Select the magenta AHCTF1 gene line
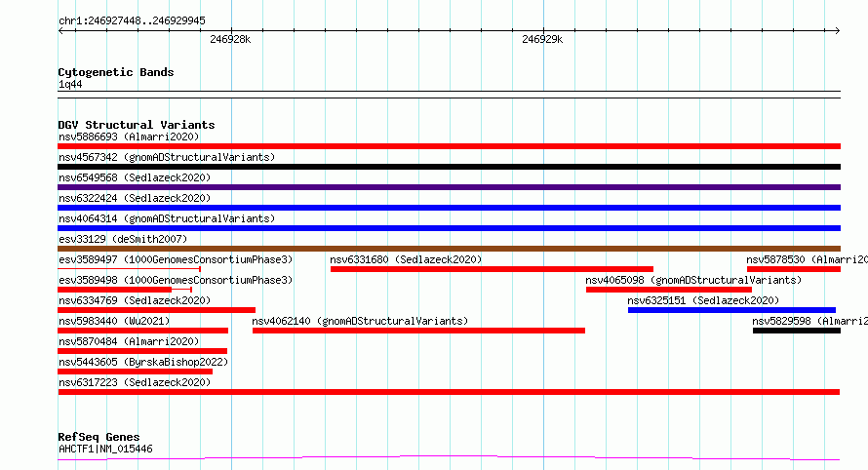The image size is (868, 470). [x=449, y=458]
